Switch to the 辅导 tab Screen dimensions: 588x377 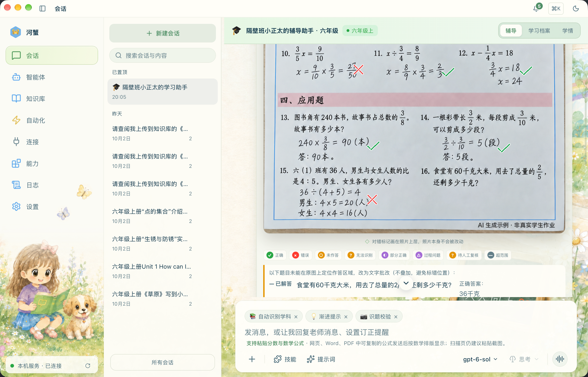click(511, 31)
